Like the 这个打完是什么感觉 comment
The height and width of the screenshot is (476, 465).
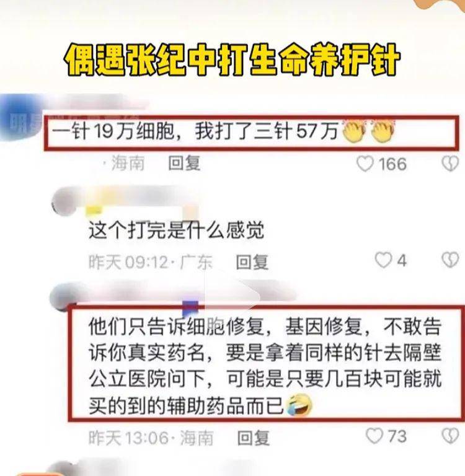point(383,260)
